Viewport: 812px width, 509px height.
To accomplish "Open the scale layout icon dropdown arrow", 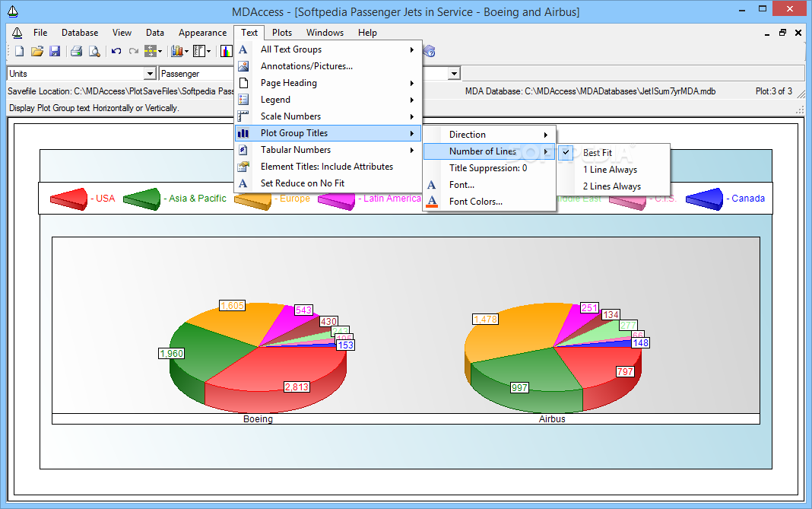I will (208, 51).
